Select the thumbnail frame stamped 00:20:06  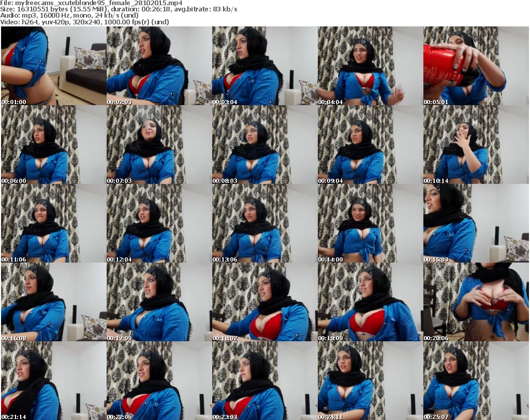tap(476, 302)
